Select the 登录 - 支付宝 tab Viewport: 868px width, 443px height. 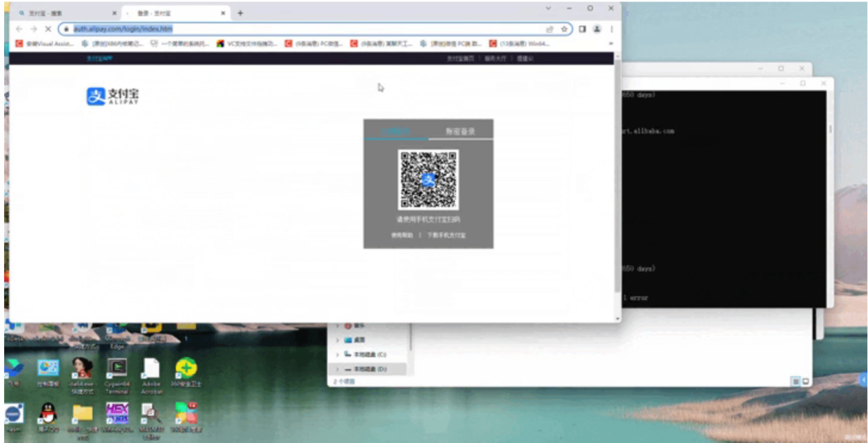point(175,13)
